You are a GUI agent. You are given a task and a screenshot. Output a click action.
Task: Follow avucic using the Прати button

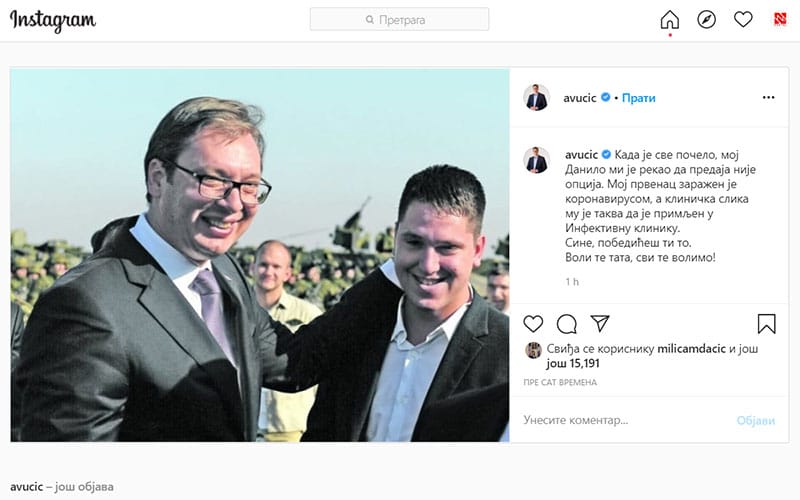[x=639, y=98]
